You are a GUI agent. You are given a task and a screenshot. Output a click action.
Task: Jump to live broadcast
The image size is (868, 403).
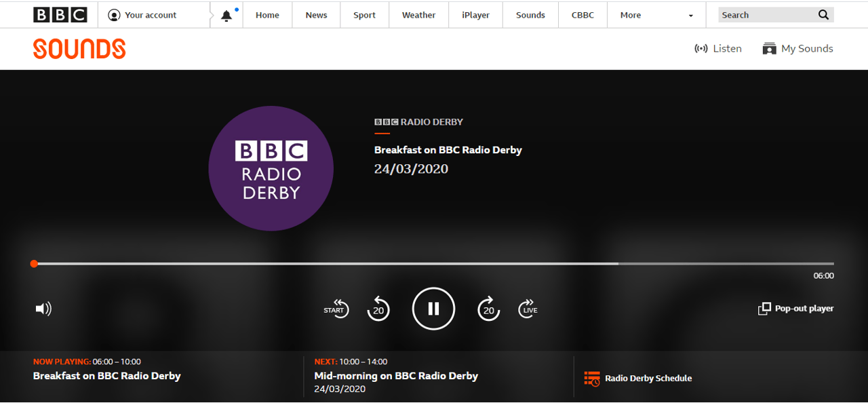528,309
